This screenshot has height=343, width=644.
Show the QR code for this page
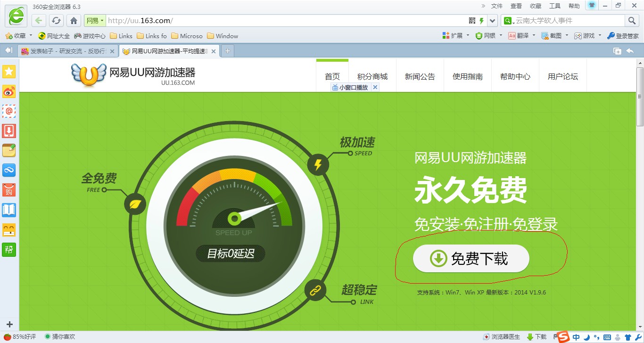[x=472, y=21]
